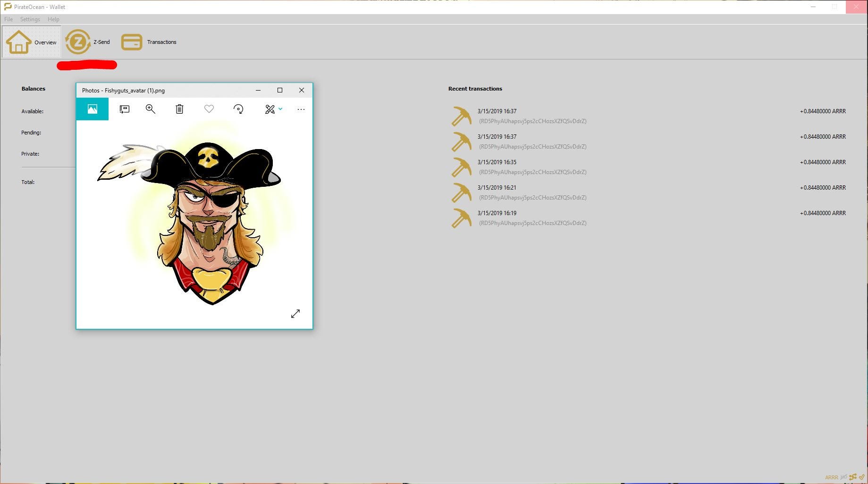Click the Total balance label
The width and height of the screenshot is (868, 484).
click(x=28, y=182)
